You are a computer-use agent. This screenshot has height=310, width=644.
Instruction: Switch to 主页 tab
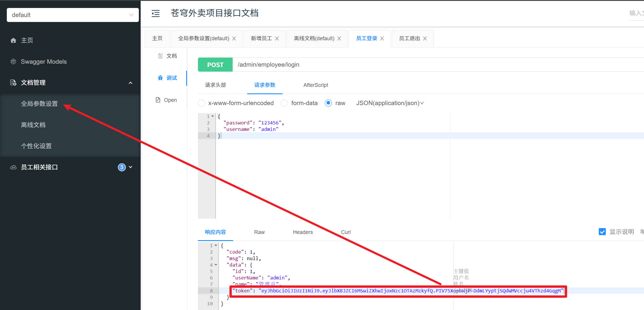point(157,38)
